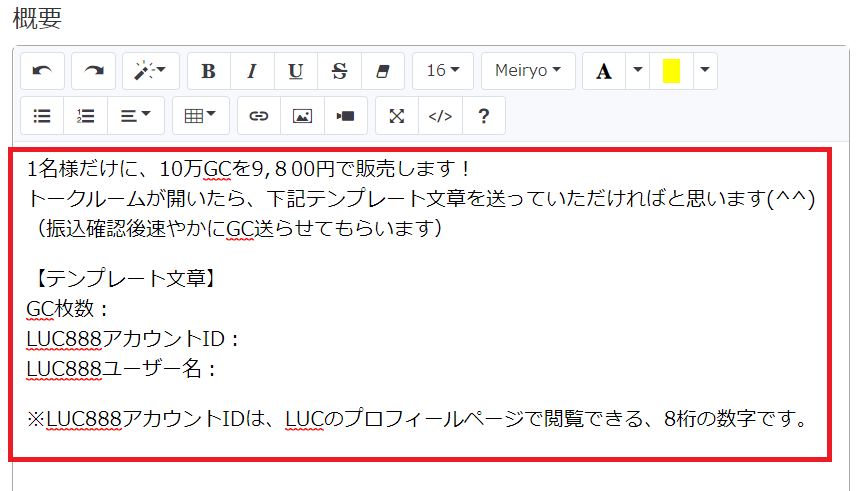Click the line '（振込確認後速やかにGC送らせてもらいます）'

240,228
